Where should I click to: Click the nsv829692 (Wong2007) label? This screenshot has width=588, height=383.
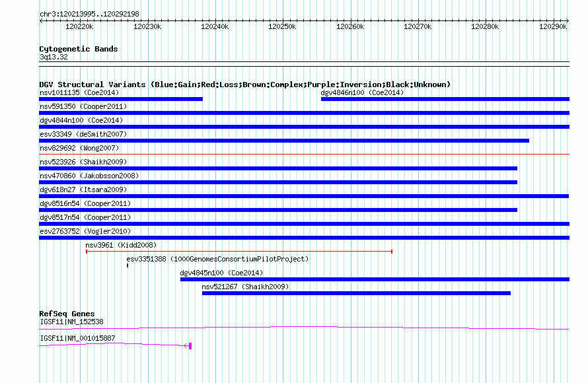(x=79, y=148)
